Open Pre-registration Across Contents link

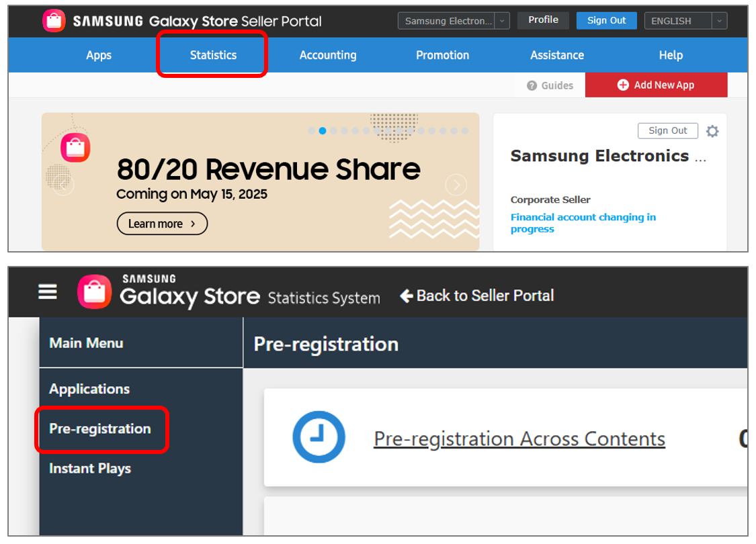[x=519, y=439]
